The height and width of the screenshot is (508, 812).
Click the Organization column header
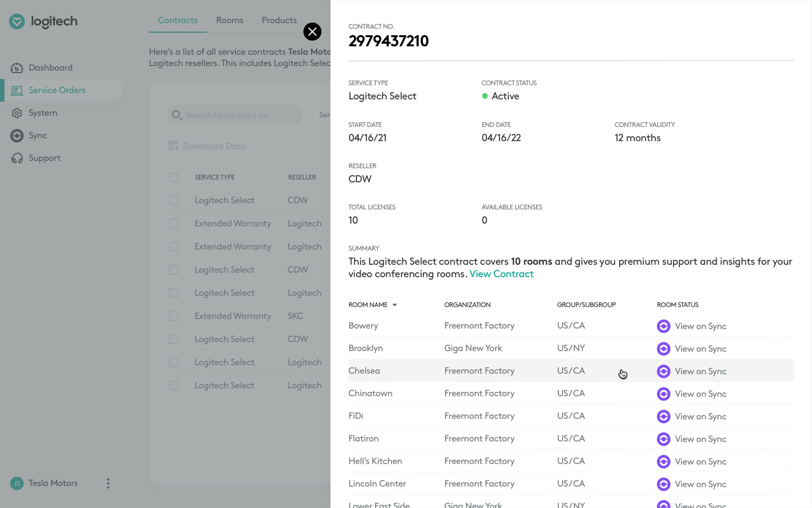pyautogui.click(x=467, y=305)
